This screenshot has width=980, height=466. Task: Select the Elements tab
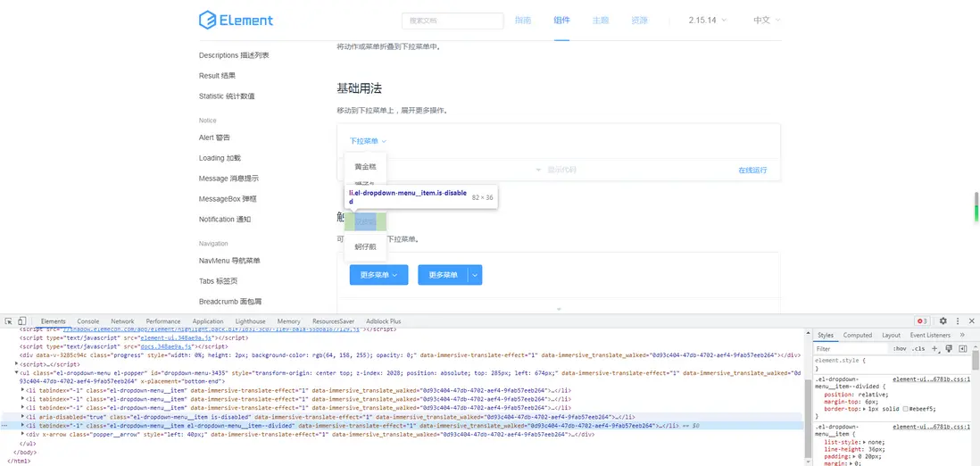(x=54, y=320)
